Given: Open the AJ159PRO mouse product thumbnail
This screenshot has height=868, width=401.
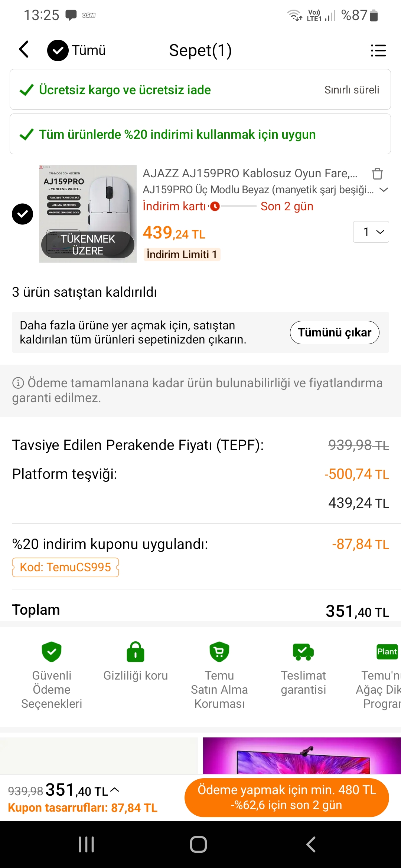Looking at the screenshot, I should (88, 214).
